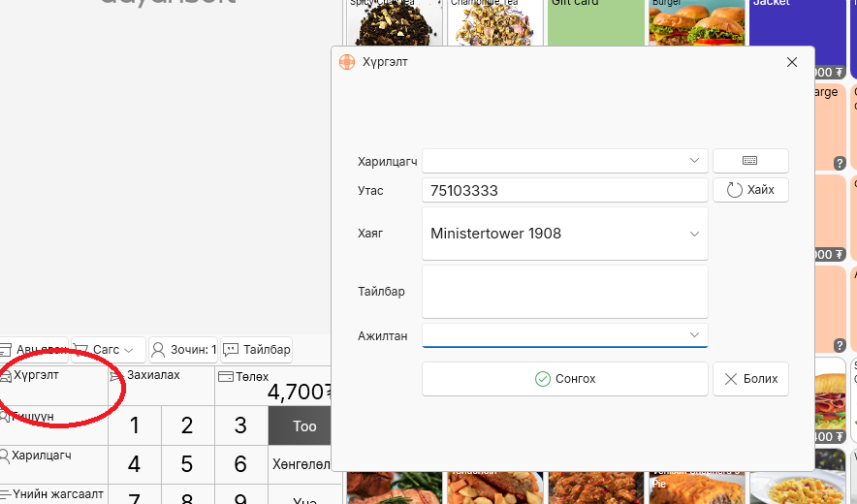Close the Хүргэлт dialog window
Viewport: 857px width, 504px height.
point(792,62)
